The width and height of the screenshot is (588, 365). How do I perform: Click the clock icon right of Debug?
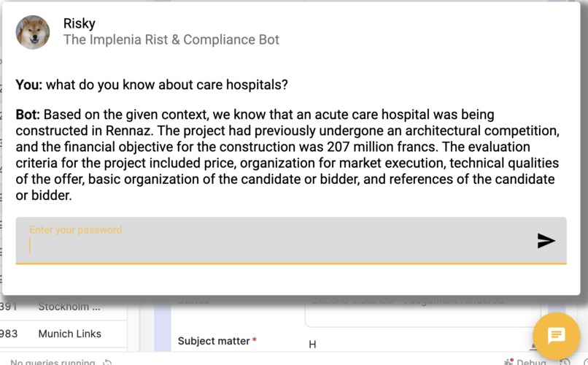[x=565, y=362]
